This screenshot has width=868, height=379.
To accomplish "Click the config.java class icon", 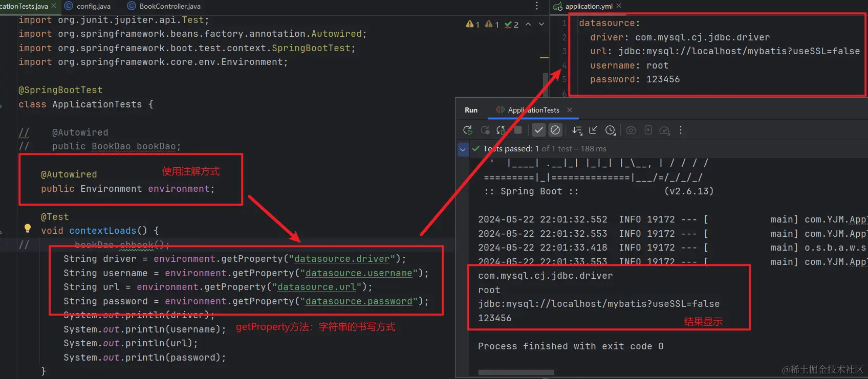I will pyautogui.click(x=69, y=6).
